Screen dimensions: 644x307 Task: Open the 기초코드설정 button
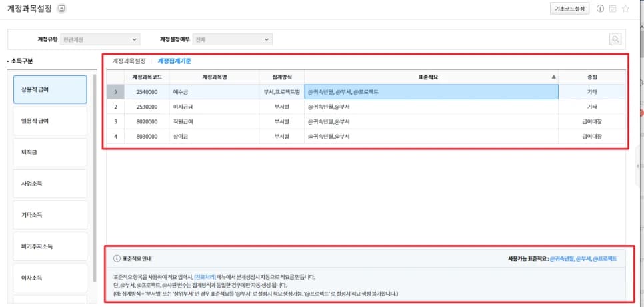point(569,9)
